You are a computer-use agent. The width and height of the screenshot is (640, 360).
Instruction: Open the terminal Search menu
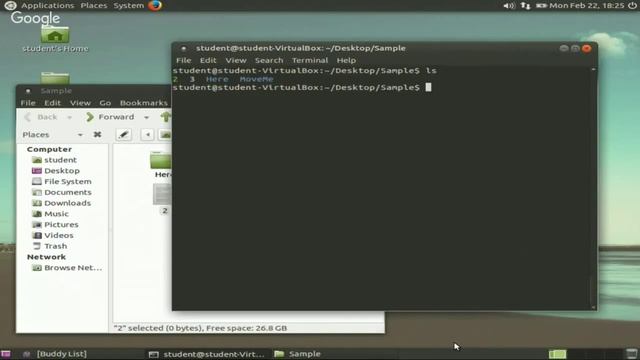(269, 60)
